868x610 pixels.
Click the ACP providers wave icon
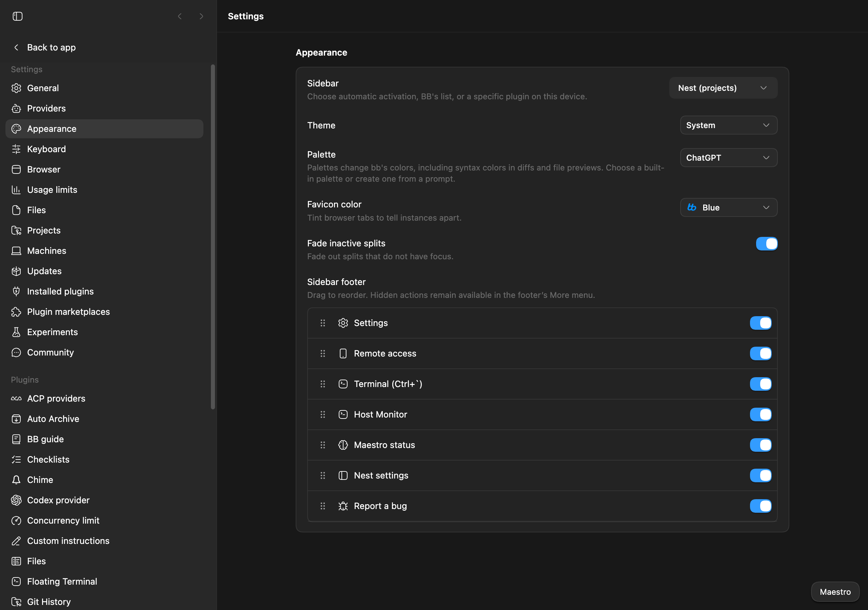click(16, 398)
